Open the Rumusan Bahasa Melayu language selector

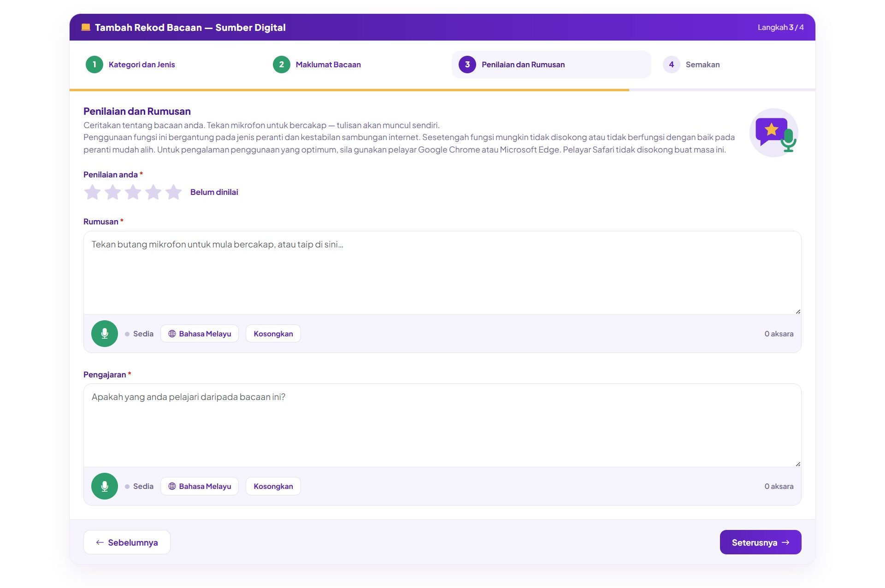click(200, 334)
